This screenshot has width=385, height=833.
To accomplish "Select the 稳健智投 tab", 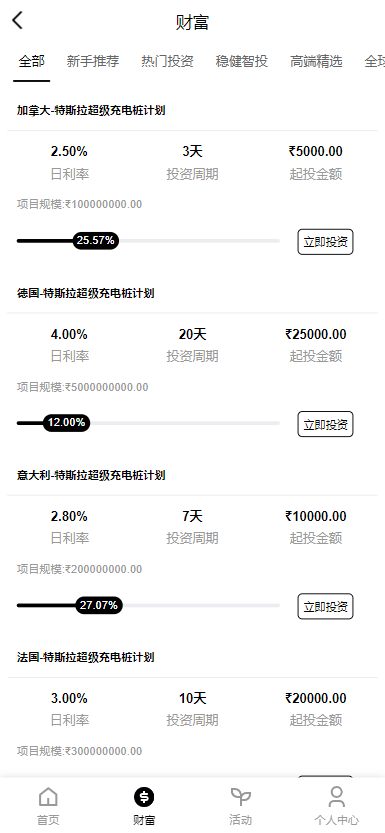I will [242, 62].
